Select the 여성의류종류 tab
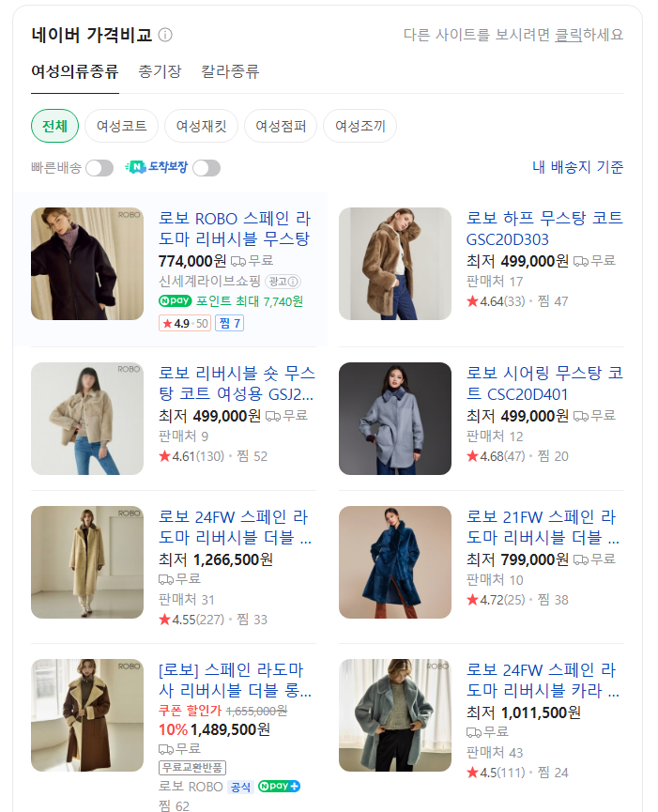Screen dimensions: 658x812 coord(75,71)
